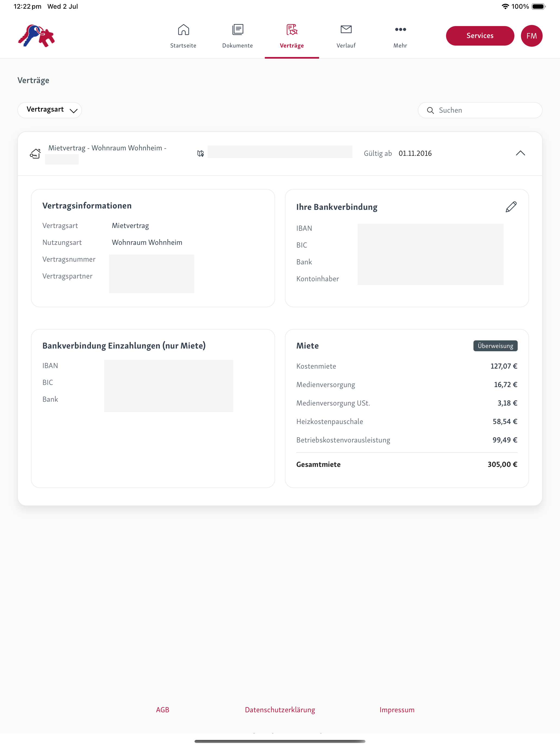Click the Ihre Bankverbindung heading
Screen dimensions: 560x747
(336, 207)
